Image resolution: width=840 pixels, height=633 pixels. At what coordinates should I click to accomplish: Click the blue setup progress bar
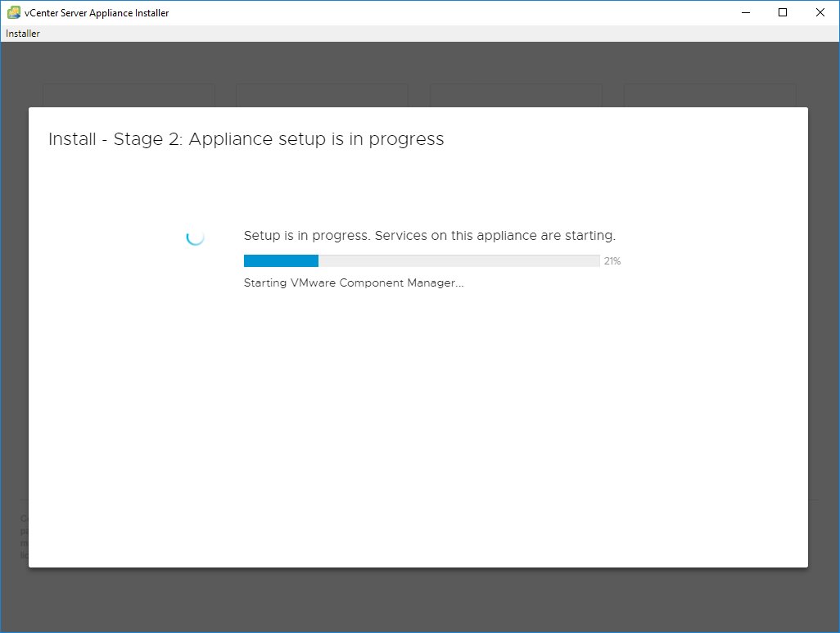(x=422, y=261)
